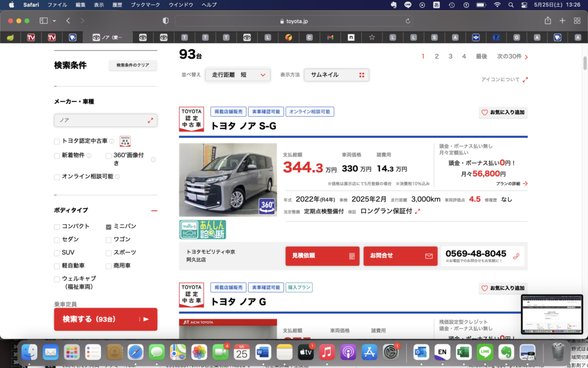The height and width of the screenshot is (368, 588).
Task: Uncheck the ミニバン body type checkbox
Action: (108, 226)
